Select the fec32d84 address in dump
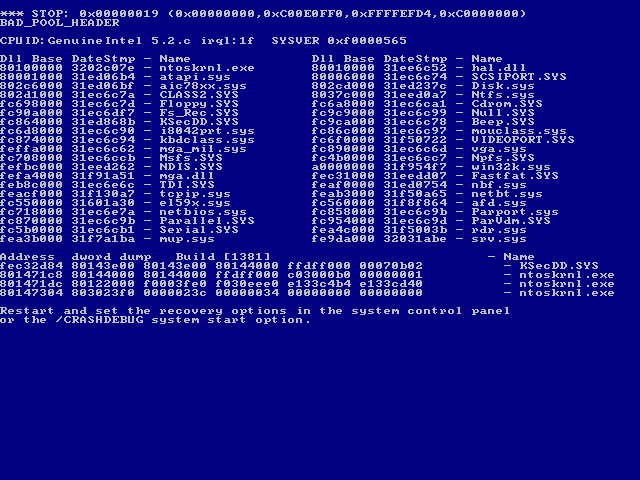The height and width of the screenshot is (480, 640). click(31, 266)
